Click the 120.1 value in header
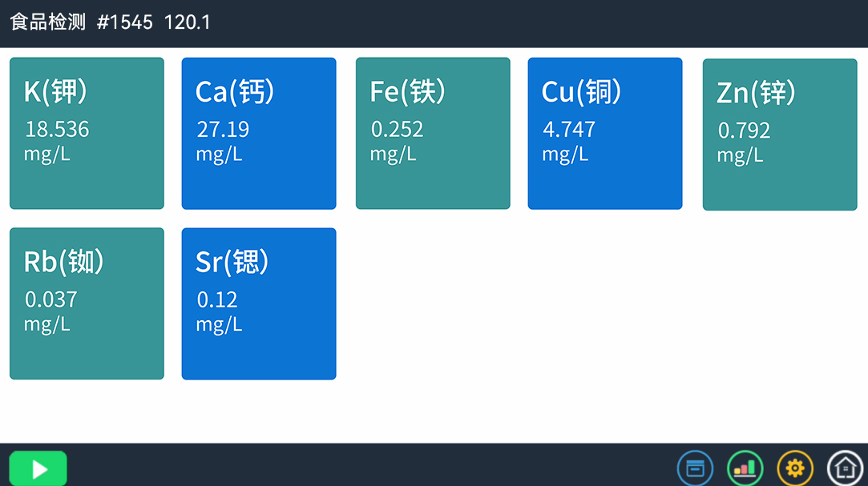This screenshot has height=486, width=868. pos(187,22)
